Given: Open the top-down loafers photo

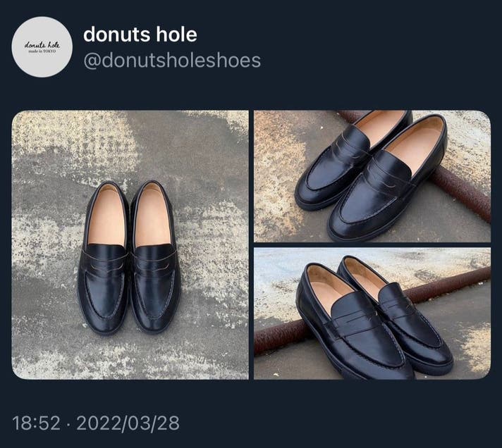Looking at the screenshot, I should coord(130,244).
